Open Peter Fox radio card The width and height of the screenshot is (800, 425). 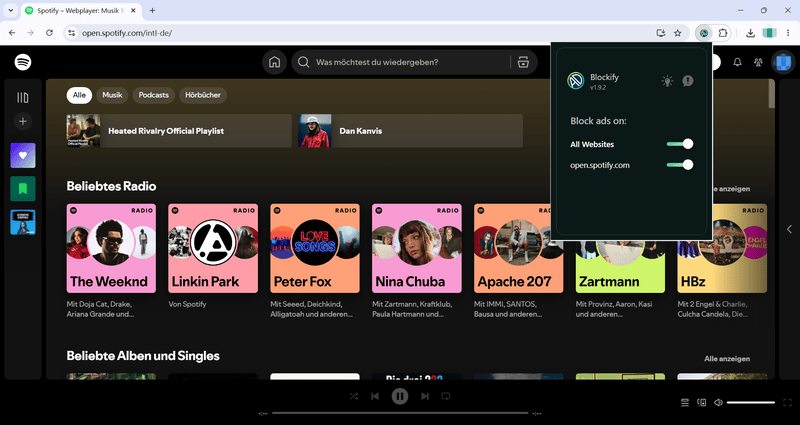[x=315, y=261]
